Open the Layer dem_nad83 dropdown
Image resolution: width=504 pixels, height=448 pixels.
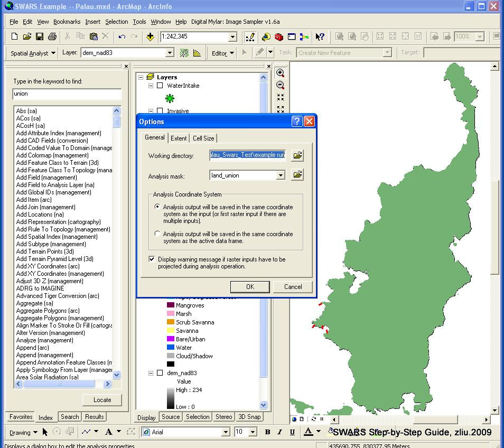[170, 53]
